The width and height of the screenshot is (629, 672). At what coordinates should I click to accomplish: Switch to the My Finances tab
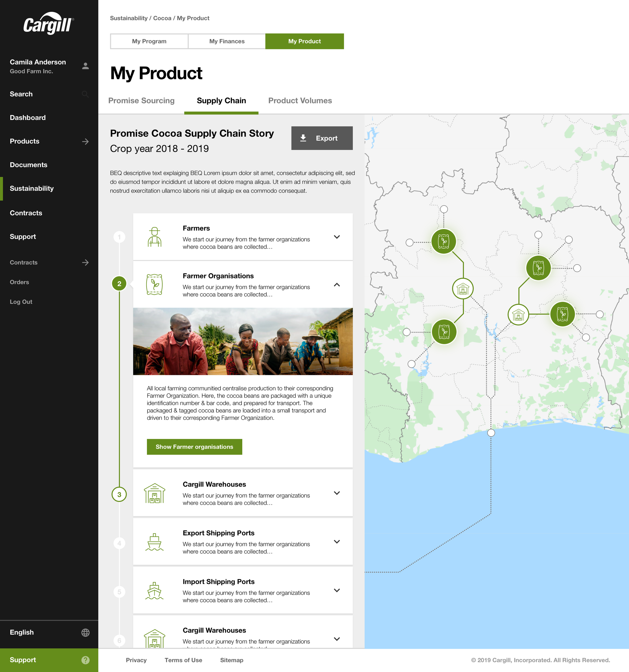[x=227, y=41]
